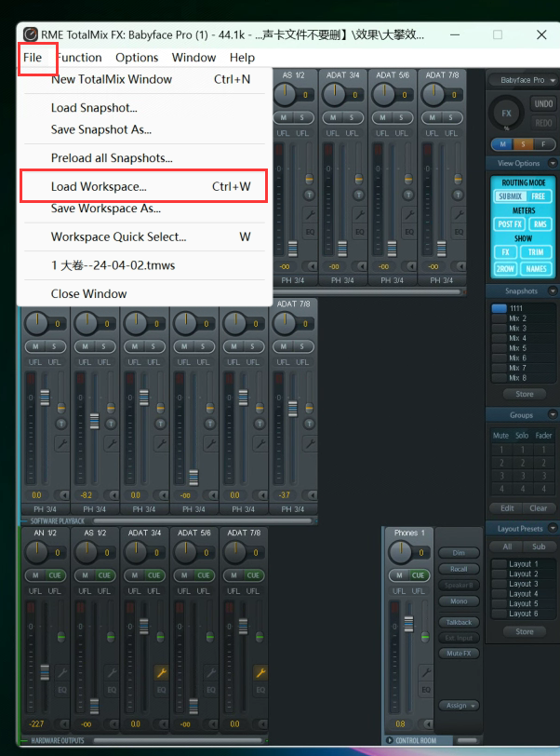Click the Hardware Outputs section collapse icon
This screenshot has height=756, width=560.
(24, 740)
